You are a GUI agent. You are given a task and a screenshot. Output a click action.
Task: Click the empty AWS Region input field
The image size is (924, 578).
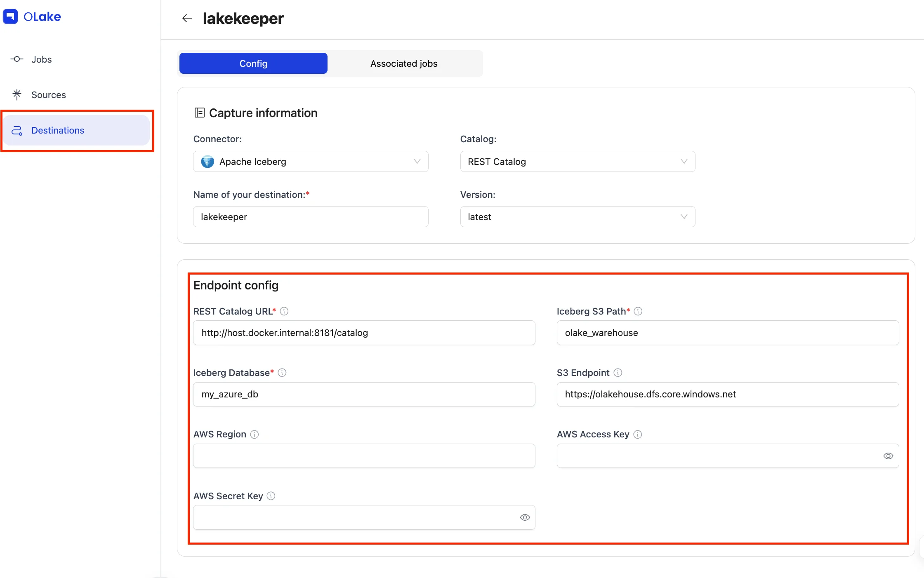(x=364, y=456)
